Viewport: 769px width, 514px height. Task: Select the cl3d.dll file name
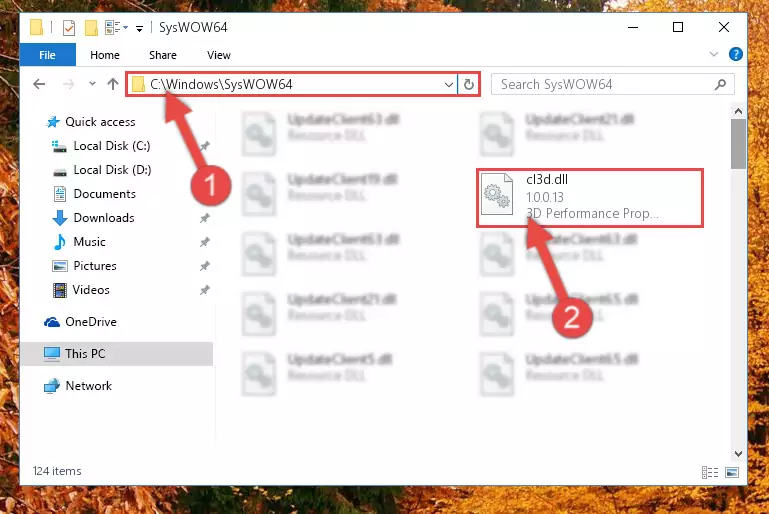[547, 180]
